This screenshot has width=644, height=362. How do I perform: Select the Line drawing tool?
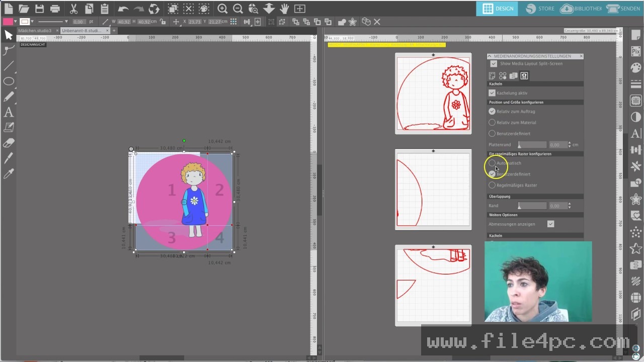[9, 66]
